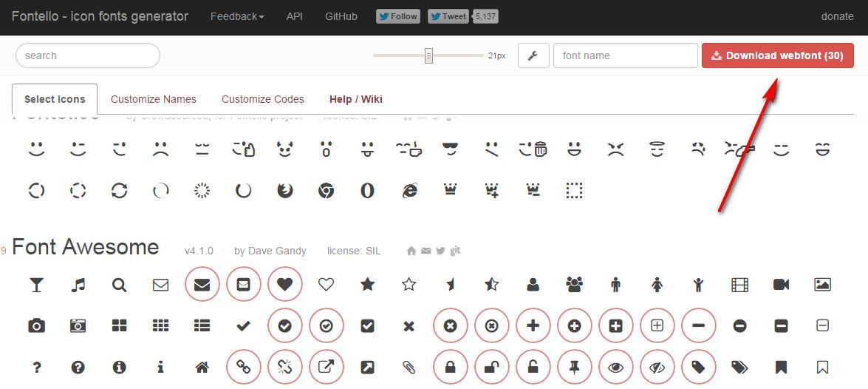Select the paperclip attach icon

click(409, 368)
